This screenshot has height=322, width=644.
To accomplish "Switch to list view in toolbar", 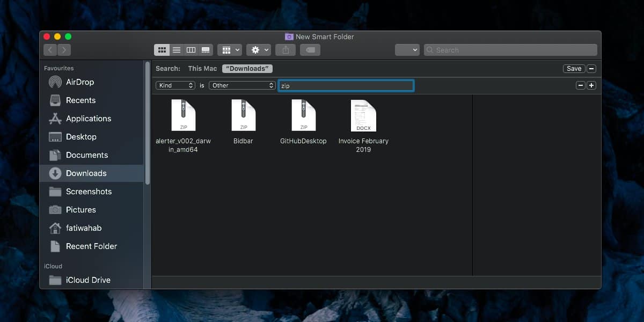I will coord(177,50).
